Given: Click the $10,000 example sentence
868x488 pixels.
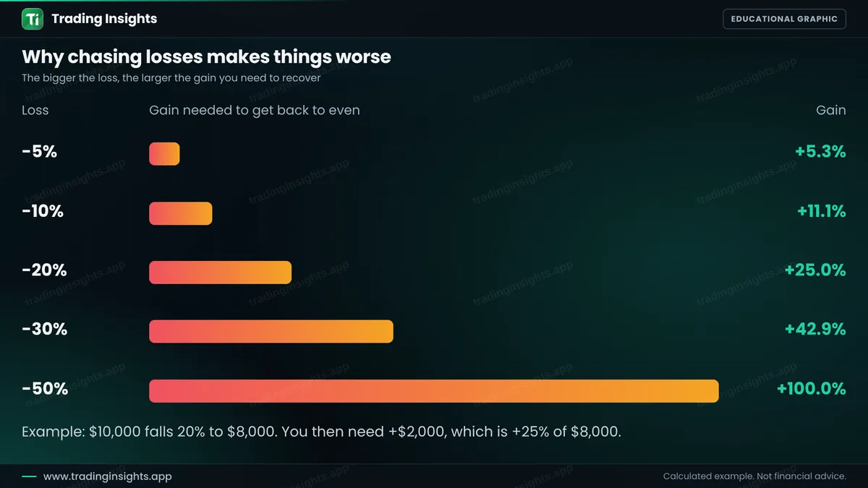Looking at the screenshot, I should pyautogui.click(x=321, y=432).
